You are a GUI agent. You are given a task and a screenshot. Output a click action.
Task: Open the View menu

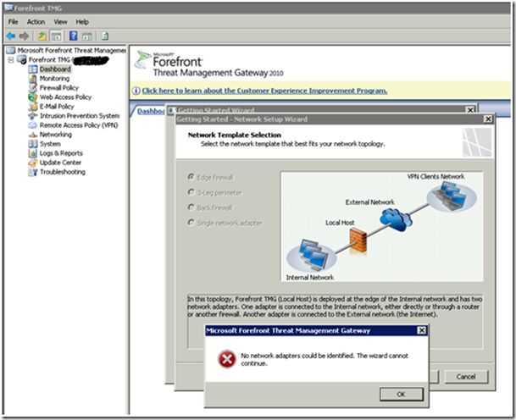pos(60,22)
